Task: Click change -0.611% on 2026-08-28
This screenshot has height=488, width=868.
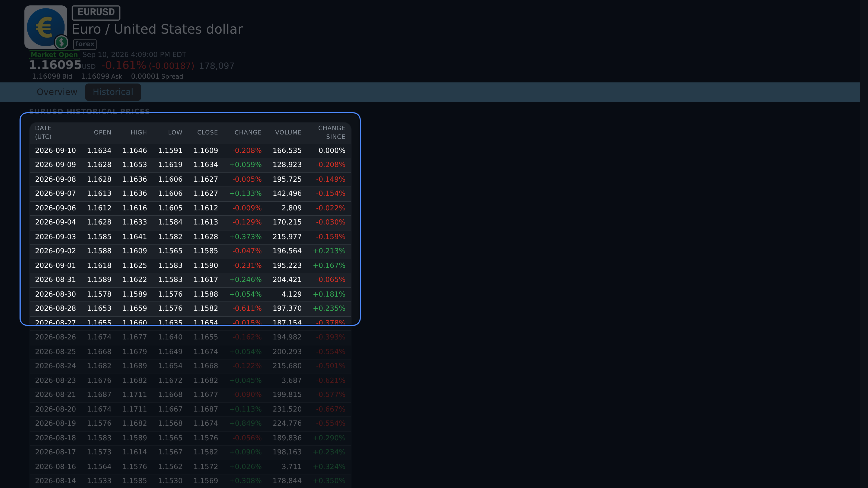Action: click(x=247, y=308)
